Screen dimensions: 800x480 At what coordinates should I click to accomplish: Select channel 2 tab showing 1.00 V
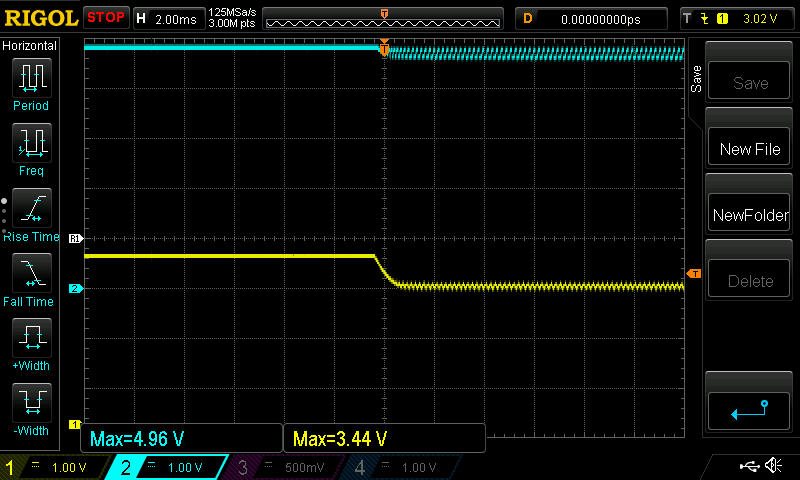point(166,467)
